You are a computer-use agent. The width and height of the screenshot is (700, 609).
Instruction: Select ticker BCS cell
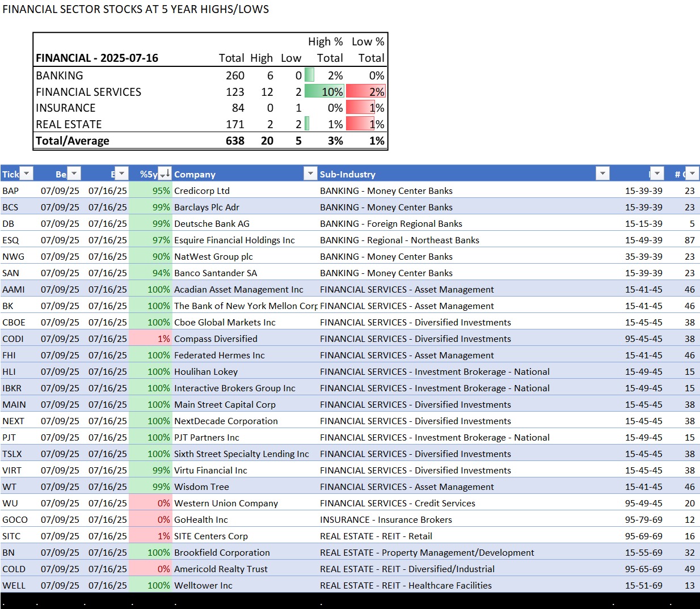10,207
